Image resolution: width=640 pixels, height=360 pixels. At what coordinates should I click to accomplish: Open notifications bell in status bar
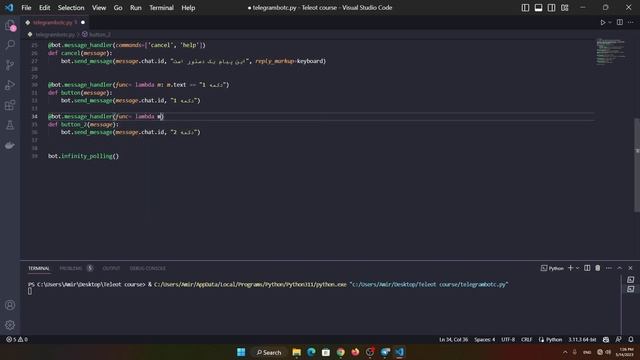[x=631, y=340]
